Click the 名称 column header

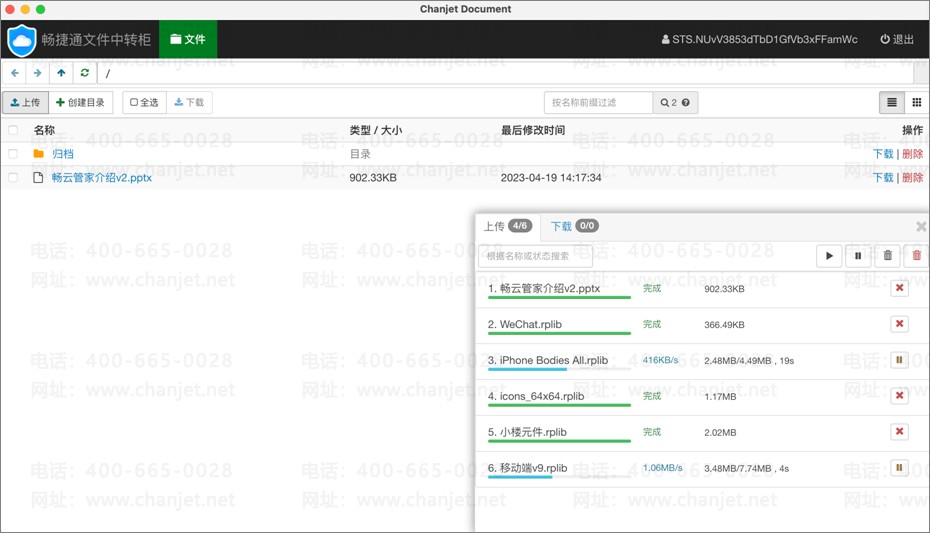pyautogui.click(x=44, y=130)
